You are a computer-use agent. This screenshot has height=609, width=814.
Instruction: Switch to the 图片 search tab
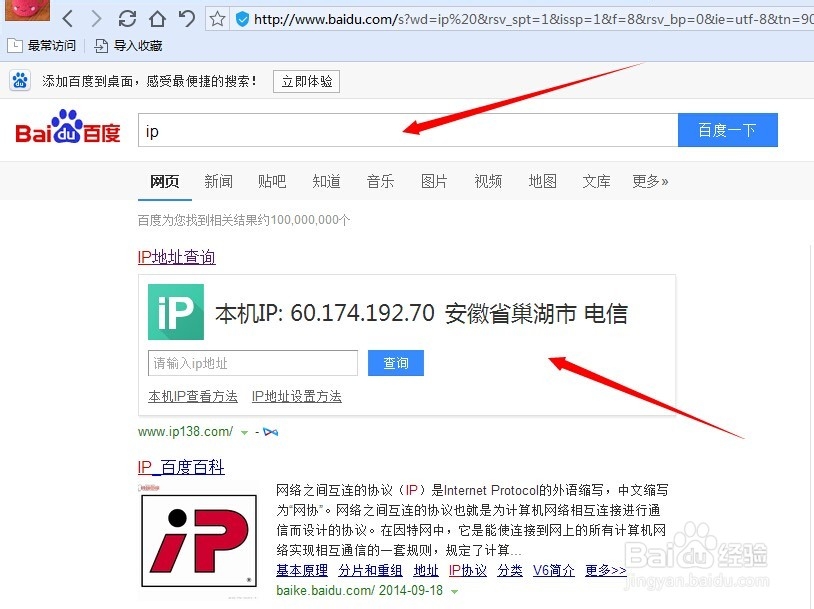point(434,182)
